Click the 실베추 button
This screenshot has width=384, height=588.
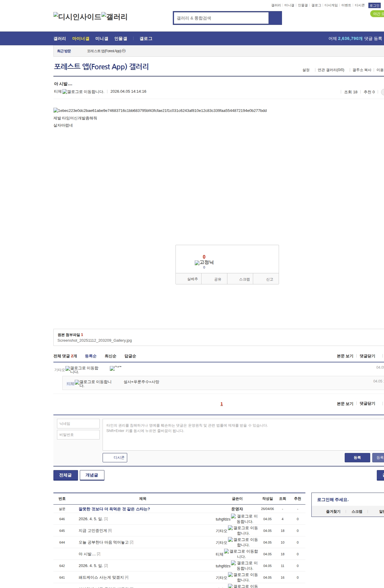[188, 279]
